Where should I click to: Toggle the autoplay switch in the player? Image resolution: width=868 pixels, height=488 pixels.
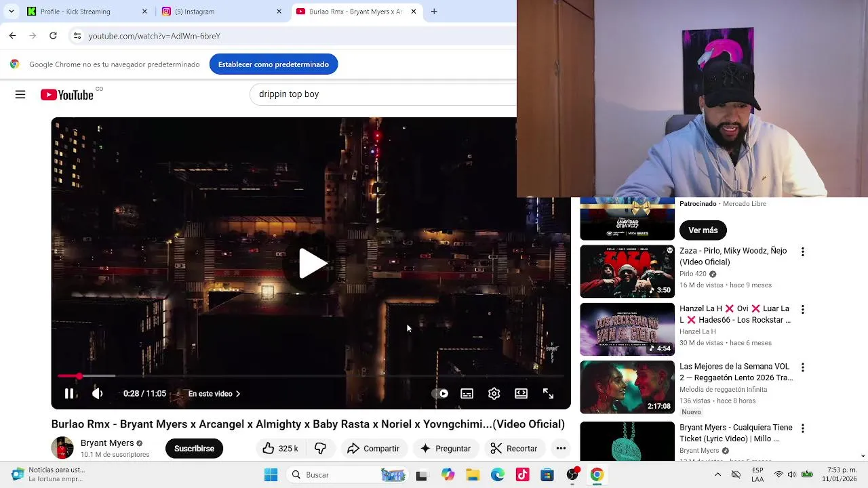click(440, 394)
